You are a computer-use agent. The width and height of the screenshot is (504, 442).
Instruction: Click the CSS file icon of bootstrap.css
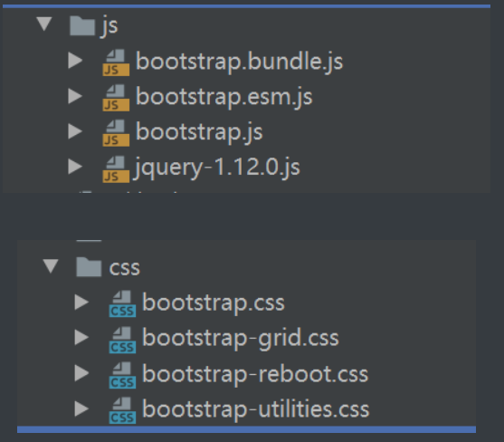point(122,304)
